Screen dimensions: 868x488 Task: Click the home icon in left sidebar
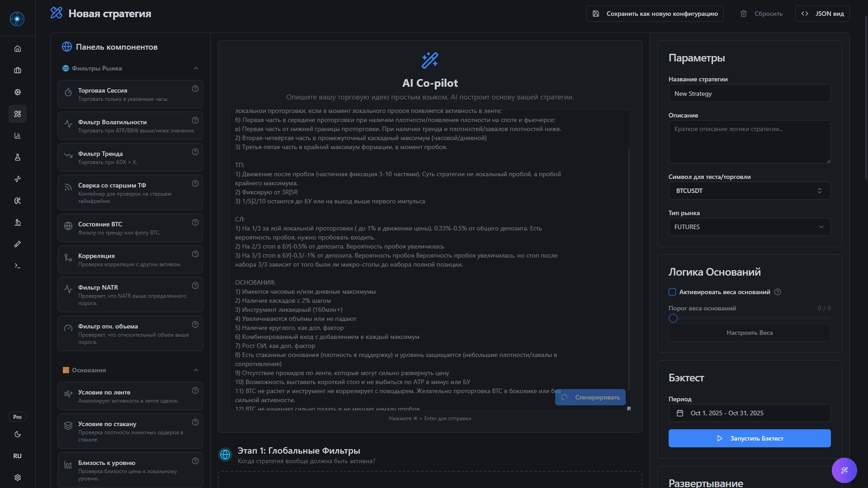(18, 49)
